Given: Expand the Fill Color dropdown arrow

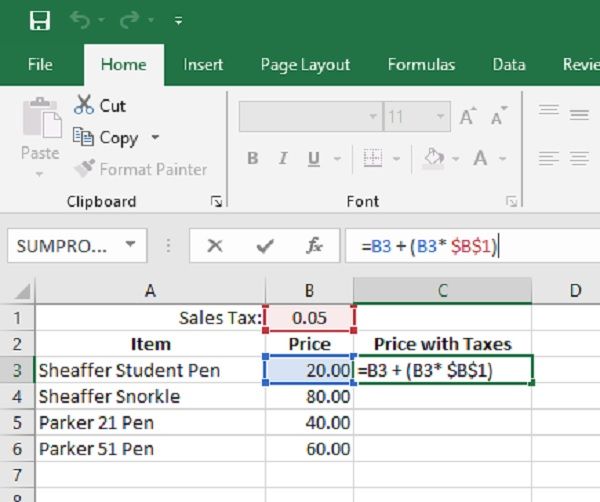Looking at the screenshot, I should coord(455,158).
